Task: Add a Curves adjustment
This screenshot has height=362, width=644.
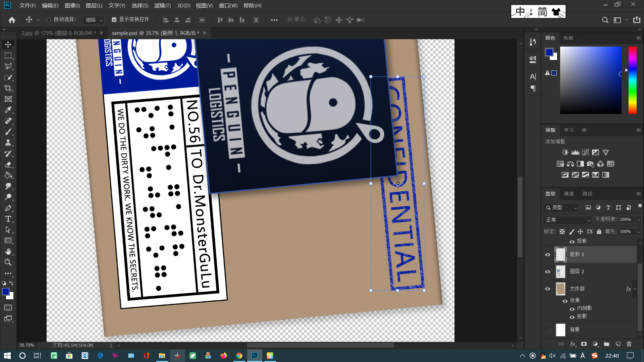Action: click(585, 153)
